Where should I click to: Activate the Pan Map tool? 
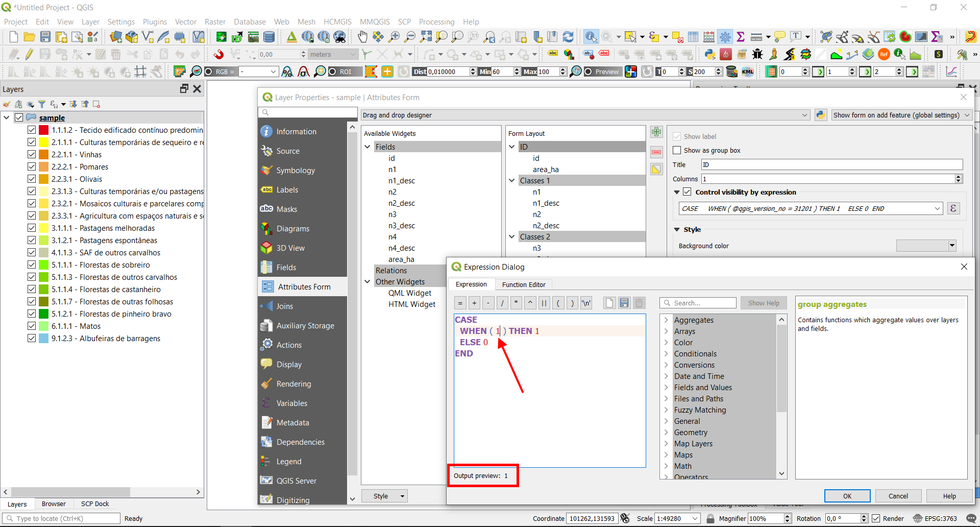[x=362, y=36]
